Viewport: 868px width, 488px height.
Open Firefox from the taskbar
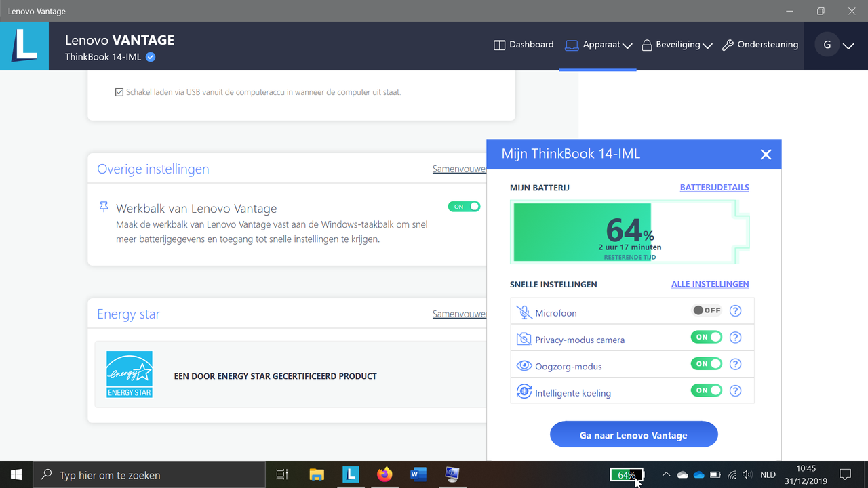pyautogui.click(x=384, y=474)
